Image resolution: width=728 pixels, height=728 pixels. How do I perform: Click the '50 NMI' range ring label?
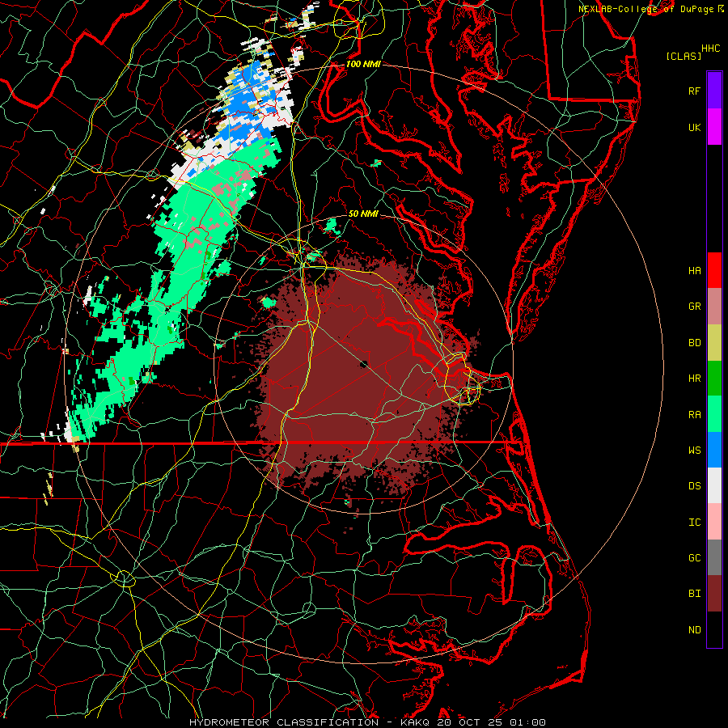363,214
